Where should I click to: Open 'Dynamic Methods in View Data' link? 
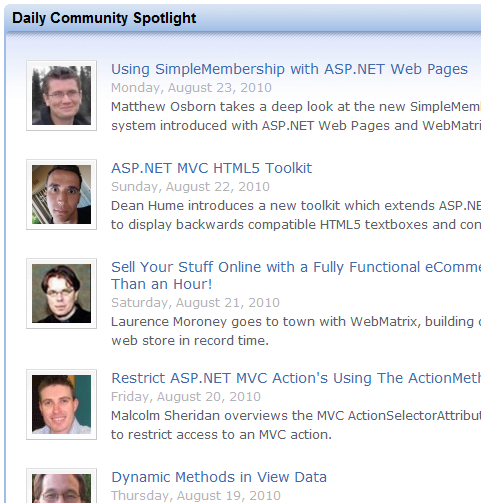point(219,477)
